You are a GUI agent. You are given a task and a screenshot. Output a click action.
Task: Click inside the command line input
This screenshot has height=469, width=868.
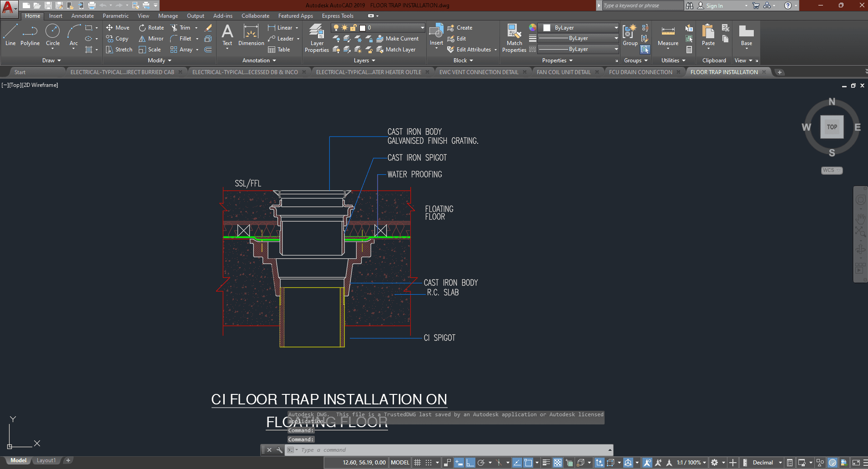point(409,450)
